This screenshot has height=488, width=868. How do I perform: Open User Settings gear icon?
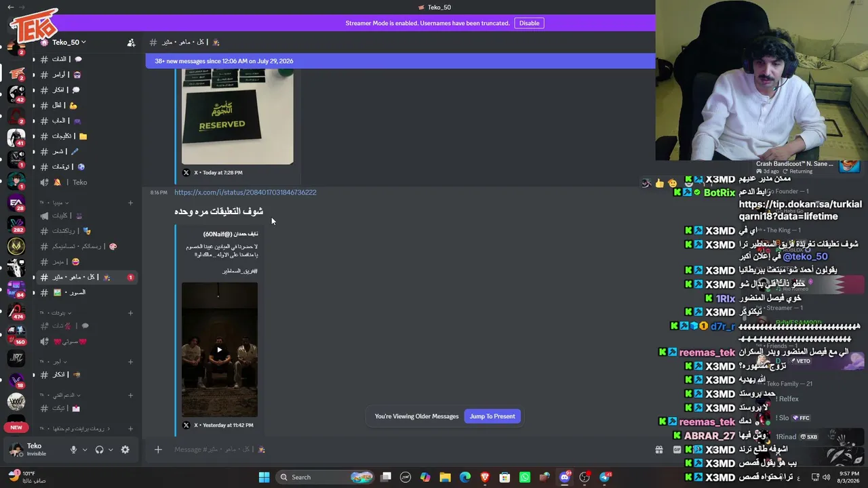[x=125, y=449]
